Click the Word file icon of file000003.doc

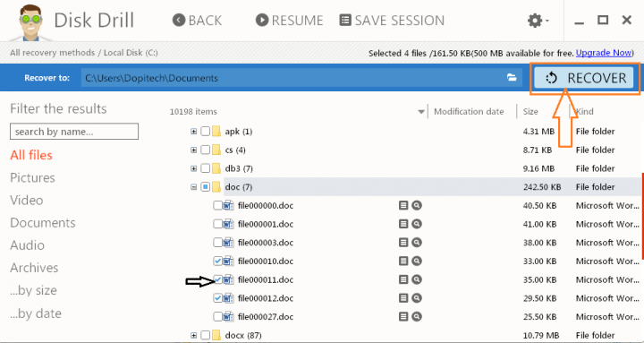(x=228, y=242)
